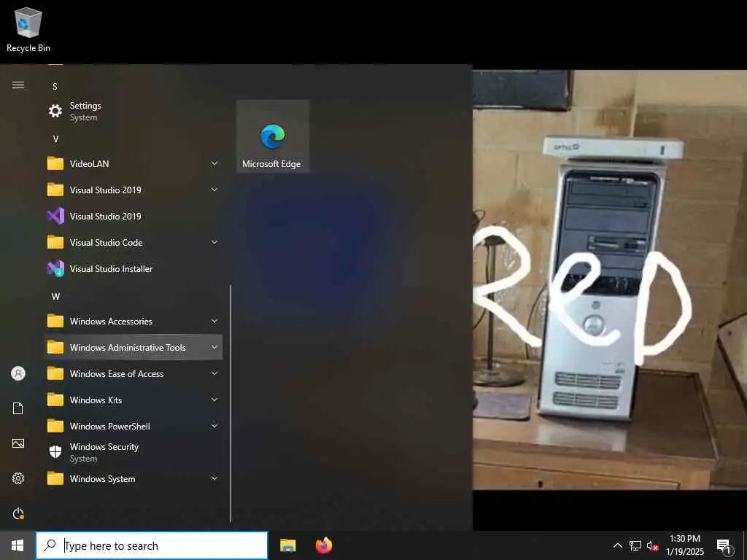The image size is (747, 560).
Task: Click the taskbar search input box
Action: tap(152, 545)
